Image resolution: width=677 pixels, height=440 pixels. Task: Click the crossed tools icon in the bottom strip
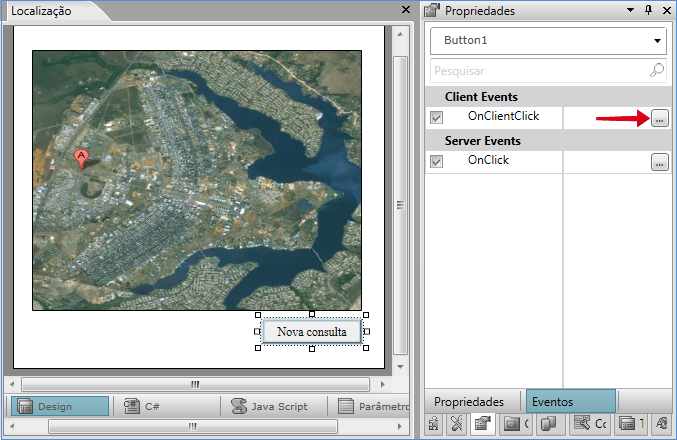click(x=457, y=424)
